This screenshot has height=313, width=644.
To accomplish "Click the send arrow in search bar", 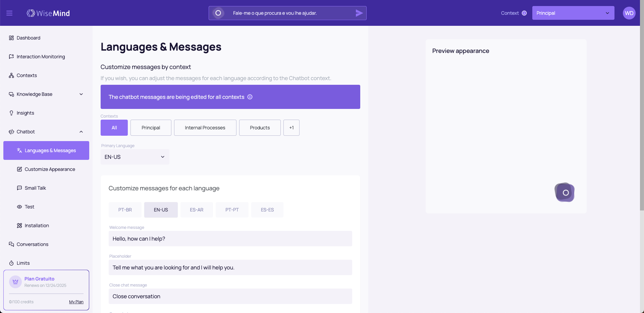I will [359, 13].
